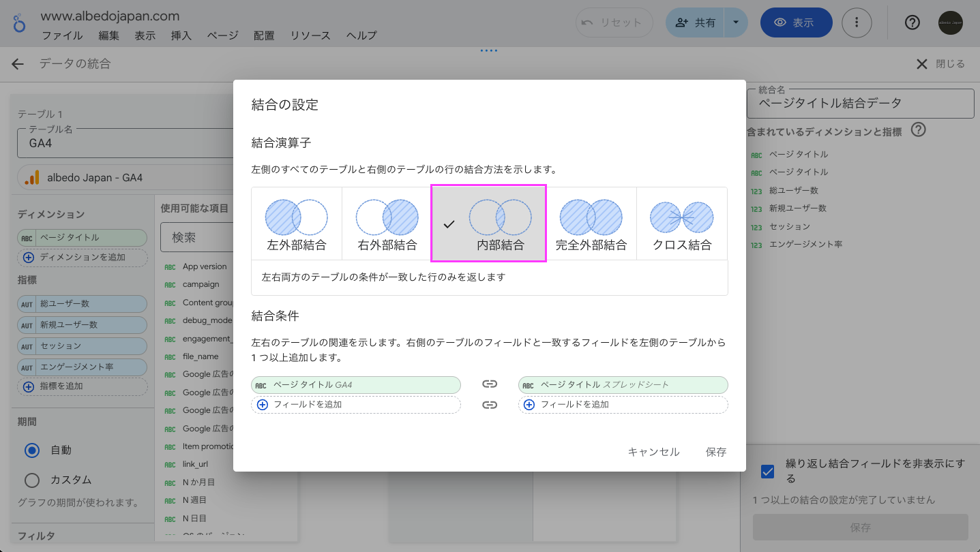Click the Looker Studio logo
The width and height of the screenshot is (980, 552).
click(18, 22)
